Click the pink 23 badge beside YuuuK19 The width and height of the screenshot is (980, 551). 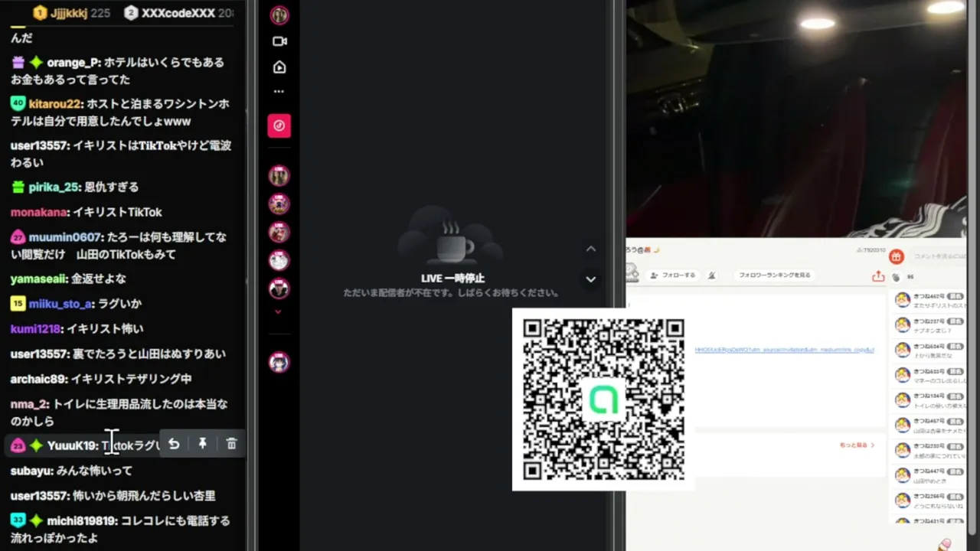pyautogui.click(x=18, y=445)
